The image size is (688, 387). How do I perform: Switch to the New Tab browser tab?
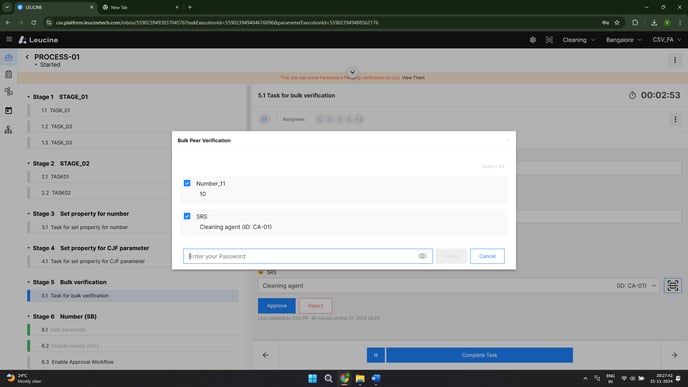coord(140,7)
